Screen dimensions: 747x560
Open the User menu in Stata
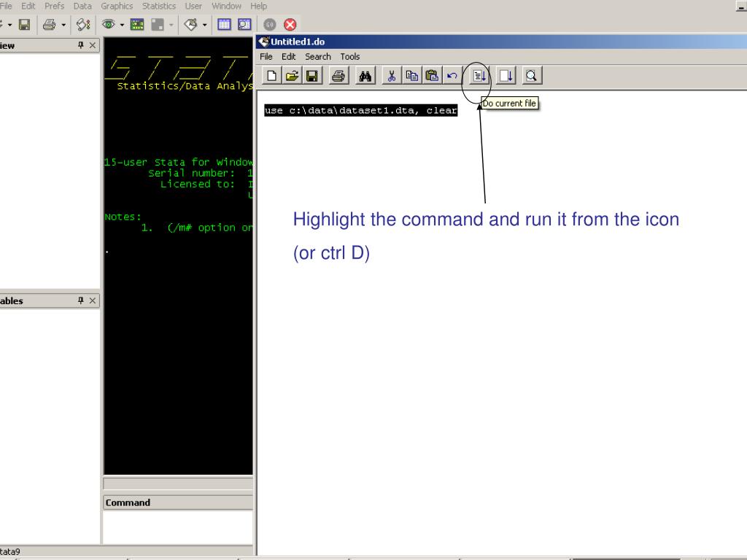tap(193, 6)
